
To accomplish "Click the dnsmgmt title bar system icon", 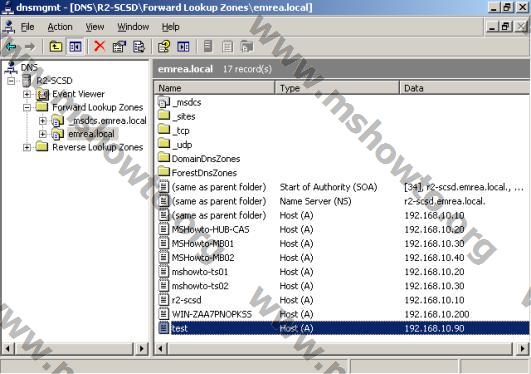I will pos(7,7).
